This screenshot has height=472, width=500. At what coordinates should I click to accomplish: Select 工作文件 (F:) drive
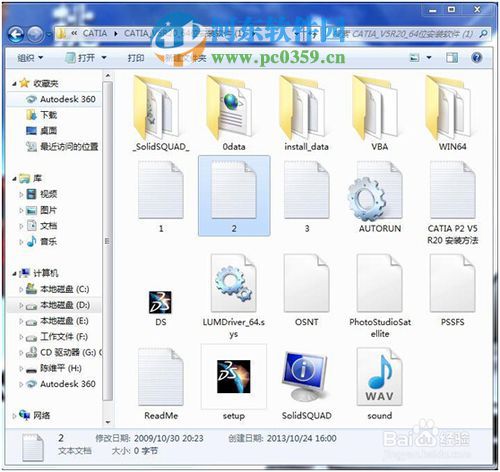(57, 337)
